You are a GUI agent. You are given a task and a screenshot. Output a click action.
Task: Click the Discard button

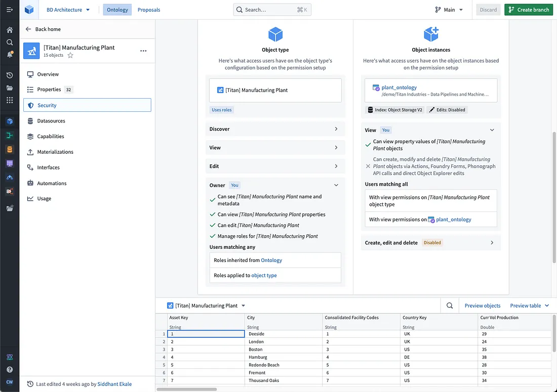(488, 10)
